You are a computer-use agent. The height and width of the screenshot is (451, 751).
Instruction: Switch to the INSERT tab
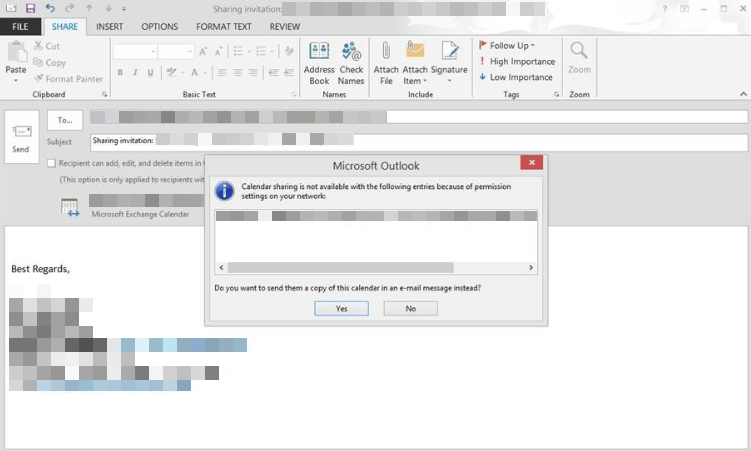point(109,27)
